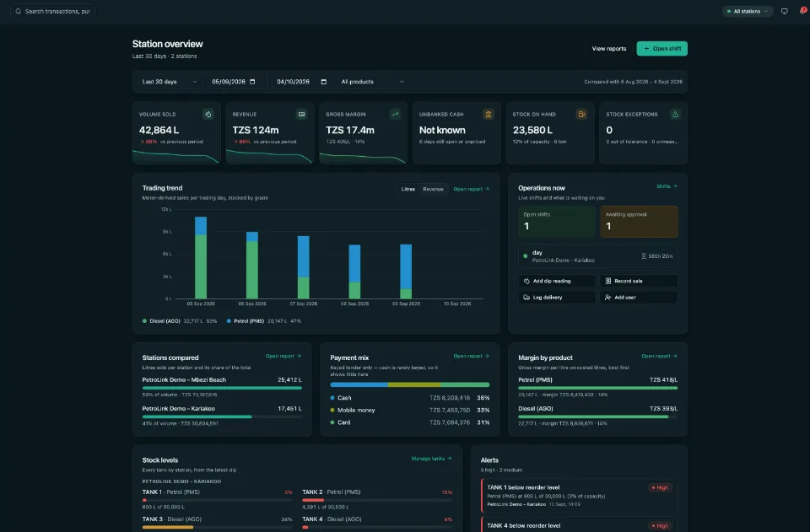This screenshot has height=532, width=810.
Task: Start a new shift with Open shift
Action: tap(661, 49)
